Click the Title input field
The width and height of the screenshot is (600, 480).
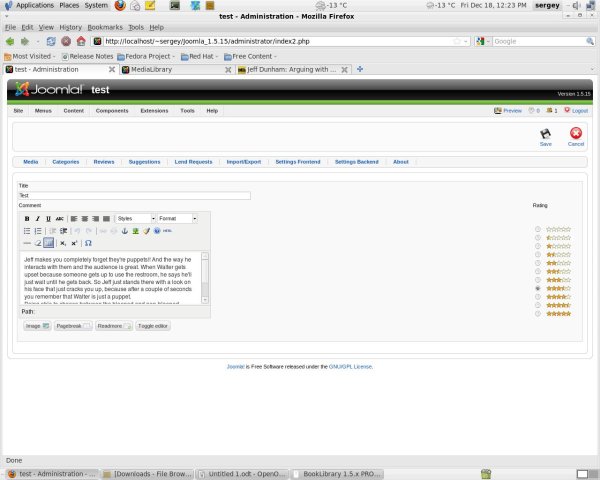tap(134, 196)
